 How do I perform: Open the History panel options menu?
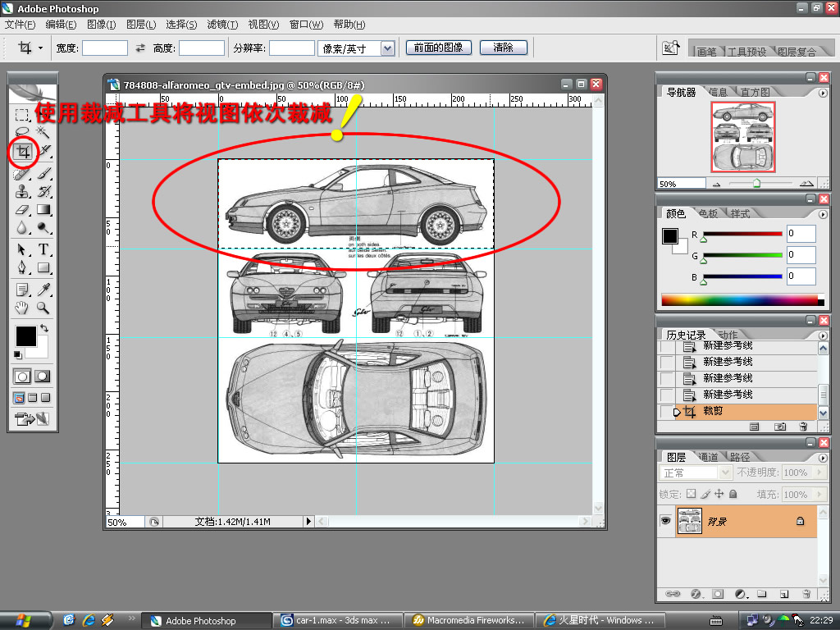823,336
